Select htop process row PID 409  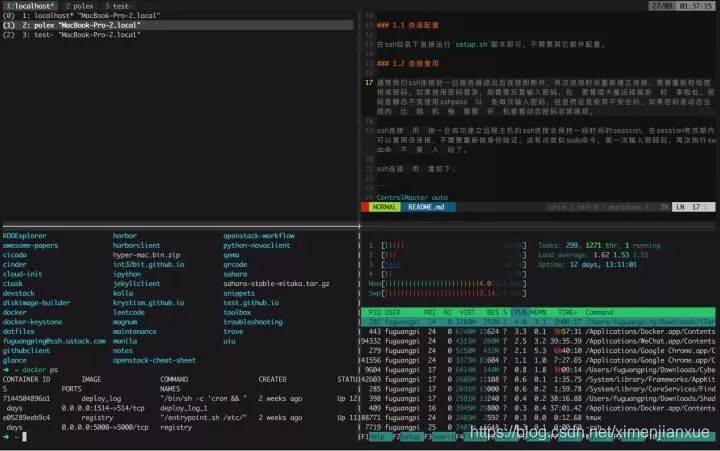538,408
